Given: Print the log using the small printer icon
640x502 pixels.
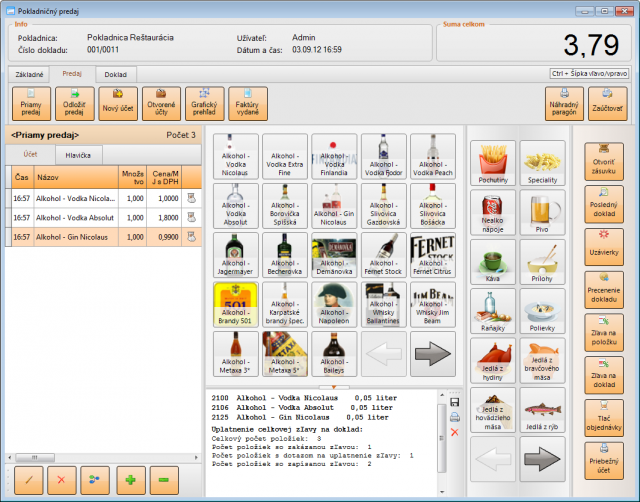Looking at the screenshot, I should [456, 417].
